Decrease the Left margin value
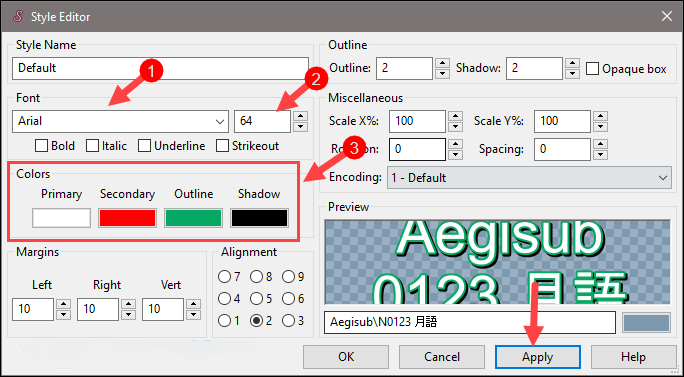Image resolution: width=684 pixels, height=377 pixels. pyautogui.click(x=64, y=315)
